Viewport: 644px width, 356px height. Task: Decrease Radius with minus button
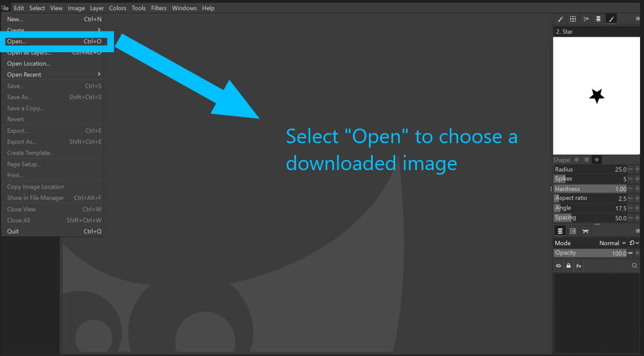[631, 169]
